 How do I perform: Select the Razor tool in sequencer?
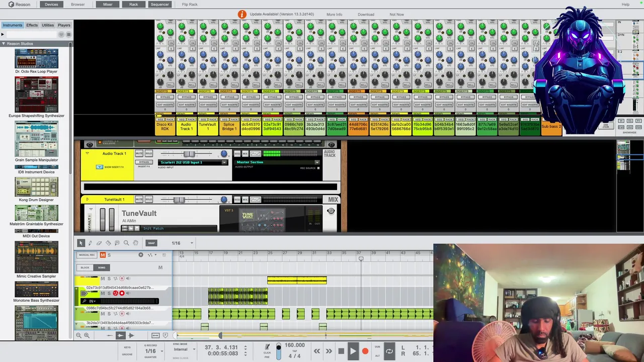(108, 243)
